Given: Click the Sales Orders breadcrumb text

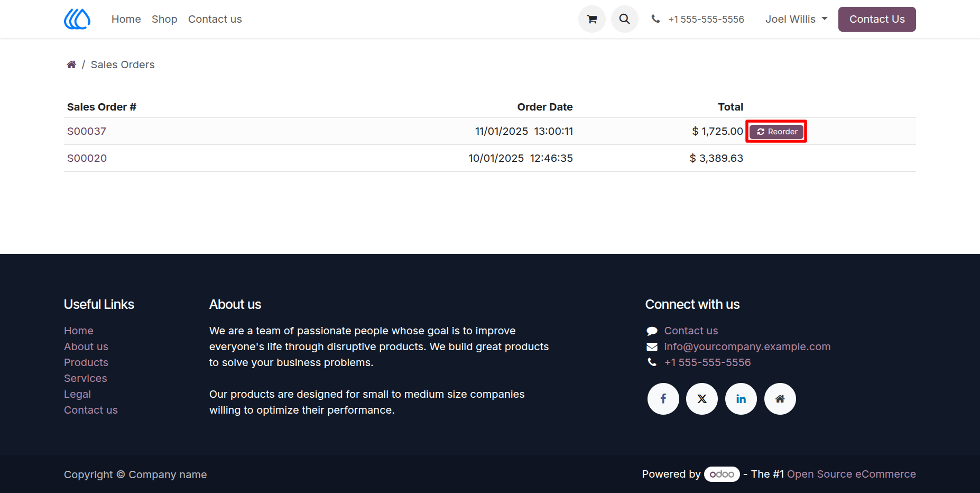Looking at the screenshot, I should pyautogui.click(x=123, y=65).
